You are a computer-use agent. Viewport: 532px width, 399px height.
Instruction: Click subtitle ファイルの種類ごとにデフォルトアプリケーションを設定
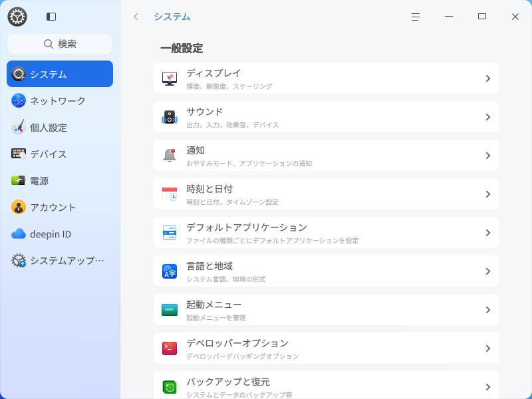[x=273, y=241]
